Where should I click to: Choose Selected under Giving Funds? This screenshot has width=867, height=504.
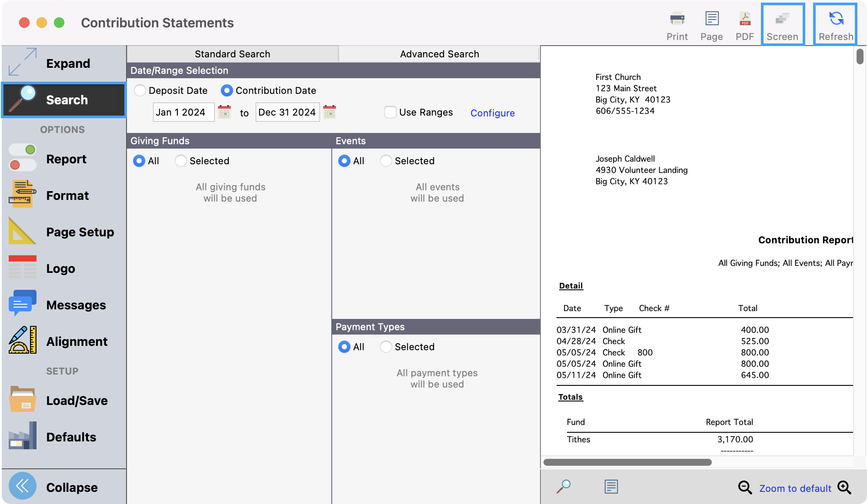click(x=181, y=161)
